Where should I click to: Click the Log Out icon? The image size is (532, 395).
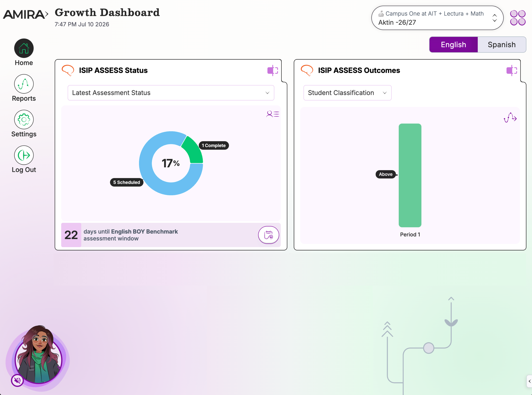24,155
